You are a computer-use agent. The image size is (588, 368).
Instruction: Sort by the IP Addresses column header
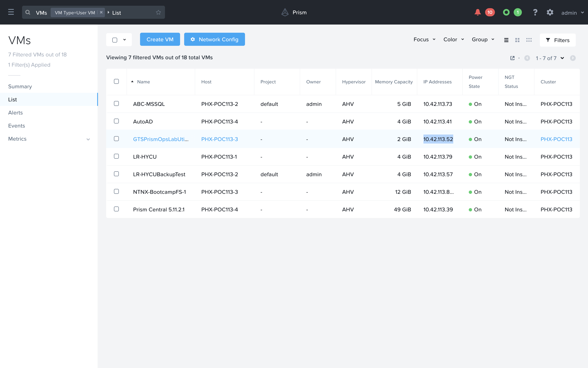[437, 82]
